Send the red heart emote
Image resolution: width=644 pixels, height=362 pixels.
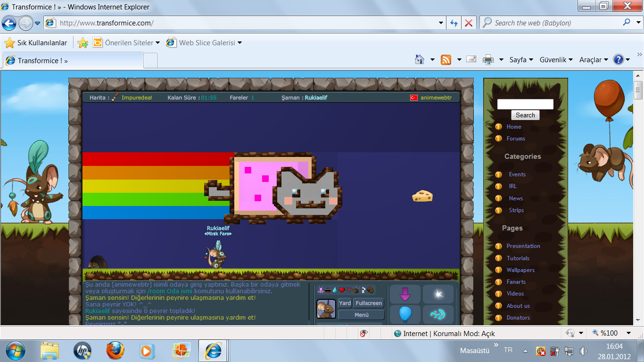coord(342,290)
